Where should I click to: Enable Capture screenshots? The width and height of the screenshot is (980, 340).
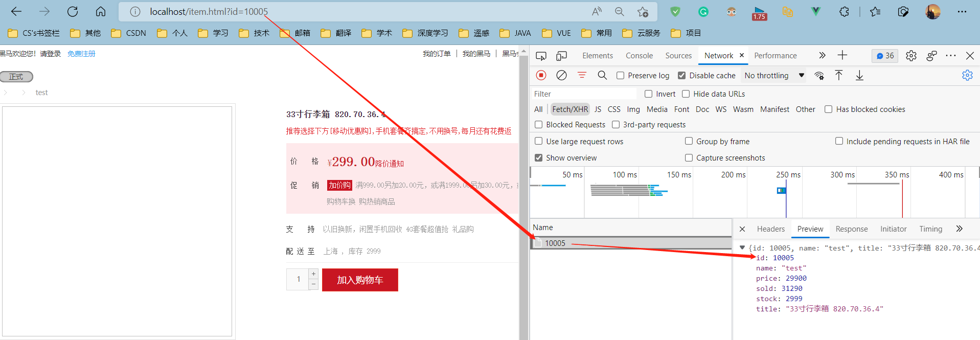pos(689,157)
